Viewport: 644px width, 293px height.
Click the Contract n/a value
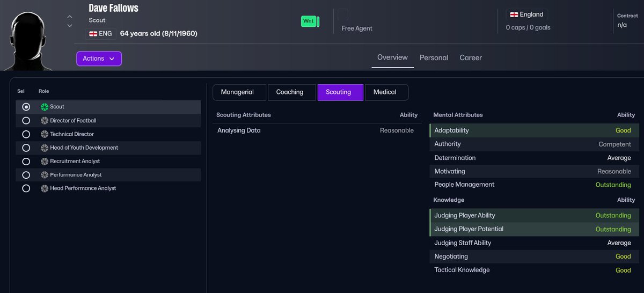622,25
